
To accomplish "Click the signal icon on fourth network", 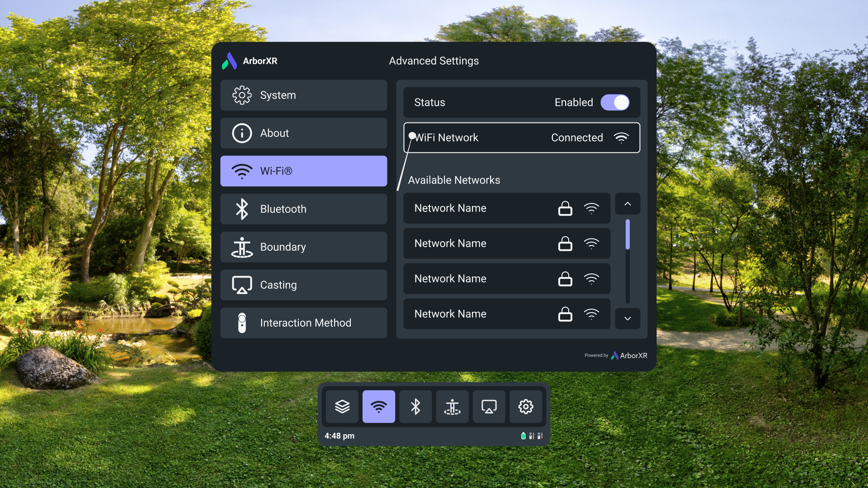I will [x=591, y=314].
